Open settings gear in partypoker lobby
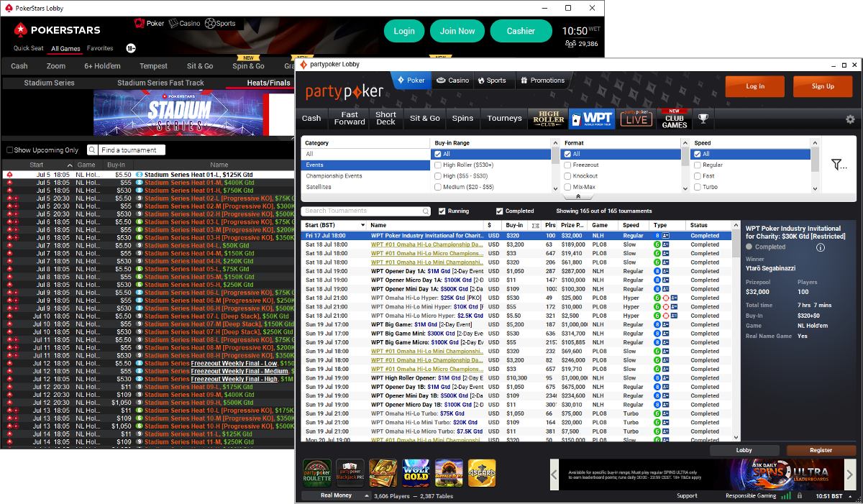This screenshot has height=504, width=863. click(850, 119)
